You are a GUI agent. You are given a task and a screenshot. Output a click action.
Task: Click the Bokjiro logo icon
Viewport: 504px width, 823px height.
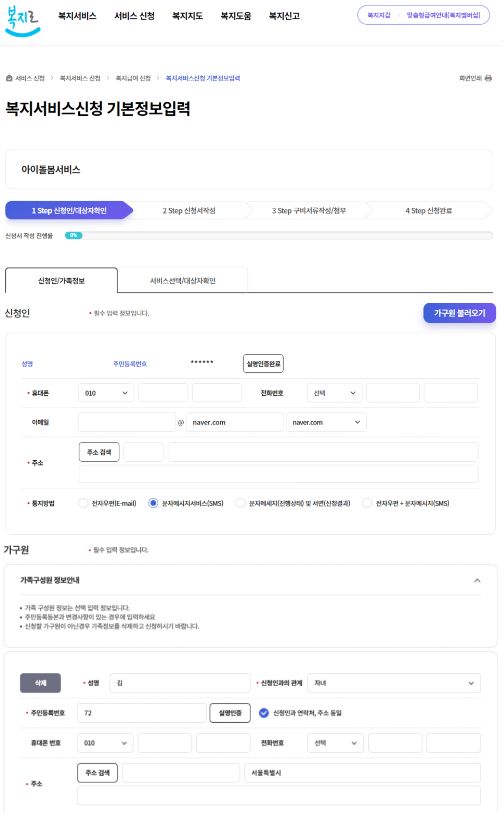pyautogui.click(x=23, y=21)
